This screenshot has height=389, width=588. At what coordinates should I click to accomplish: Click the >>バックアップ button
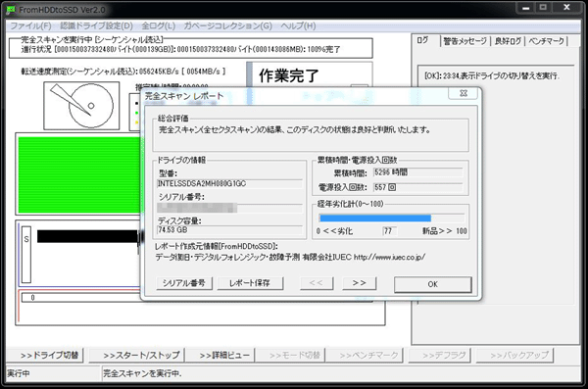coord(514,356)
